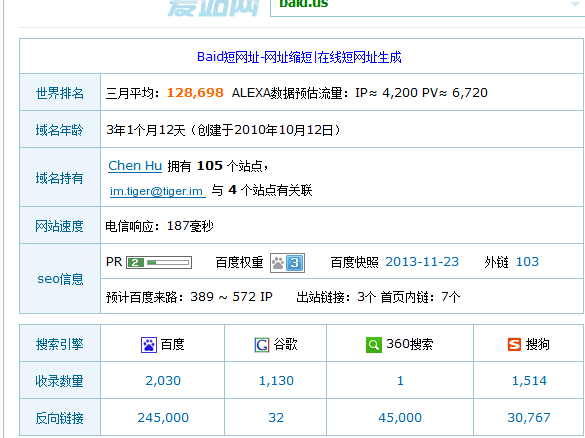The height and width of the screenshot is (438, 585).
Task: Click the orange world rank 128,698
Action: tap(195, 93)
